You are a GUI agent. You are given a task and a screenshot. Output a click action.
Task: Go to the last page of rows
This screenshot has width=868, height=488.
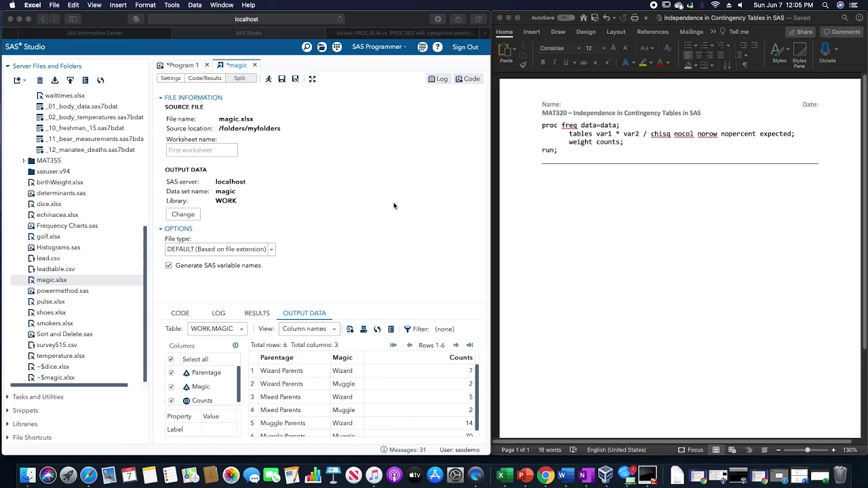pyautogui.click(x=469, y=345)
